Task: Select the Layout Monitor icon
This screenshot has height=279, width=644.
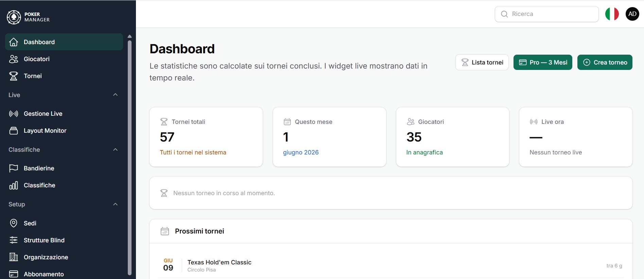Action: click(x=14, y=131)
